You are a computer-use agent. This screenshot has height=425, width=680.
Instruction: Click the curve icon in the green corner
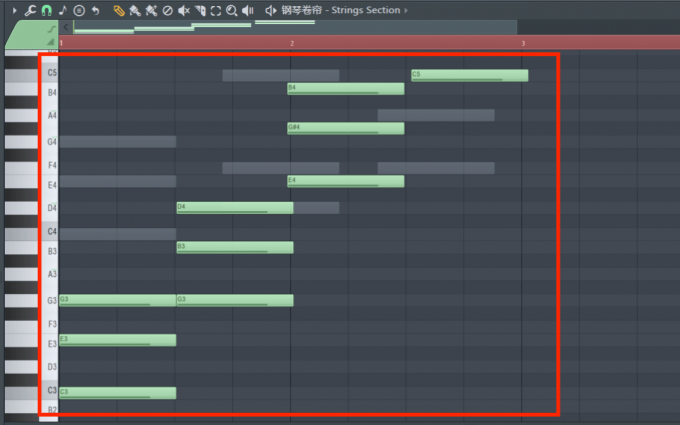52,29
